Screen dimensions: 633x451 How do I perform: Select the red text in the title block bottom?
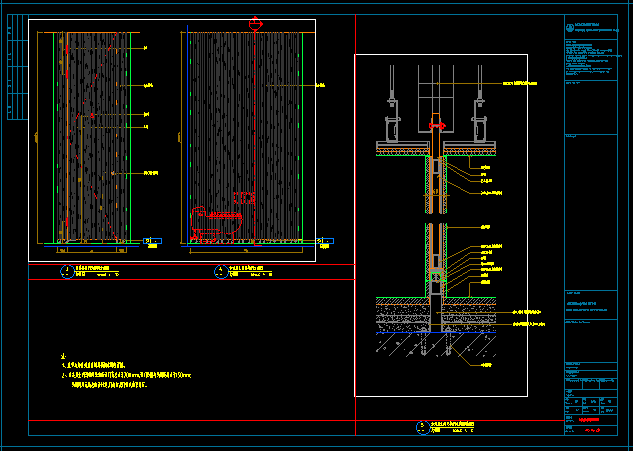coord(589,421)
